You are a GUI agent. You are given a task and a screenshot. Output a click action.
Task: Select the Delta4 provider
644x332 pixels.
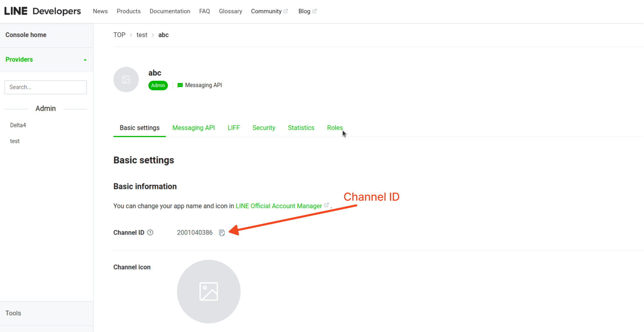pos(18,125)
